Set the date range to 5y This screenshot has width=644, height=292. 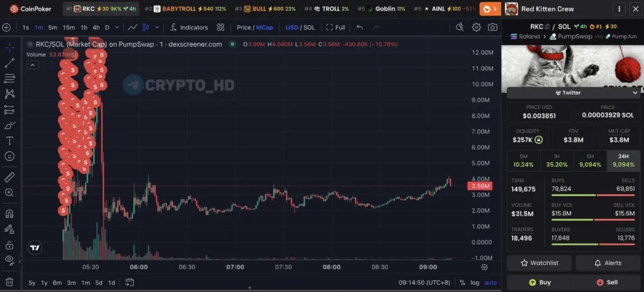pos(31,283)
